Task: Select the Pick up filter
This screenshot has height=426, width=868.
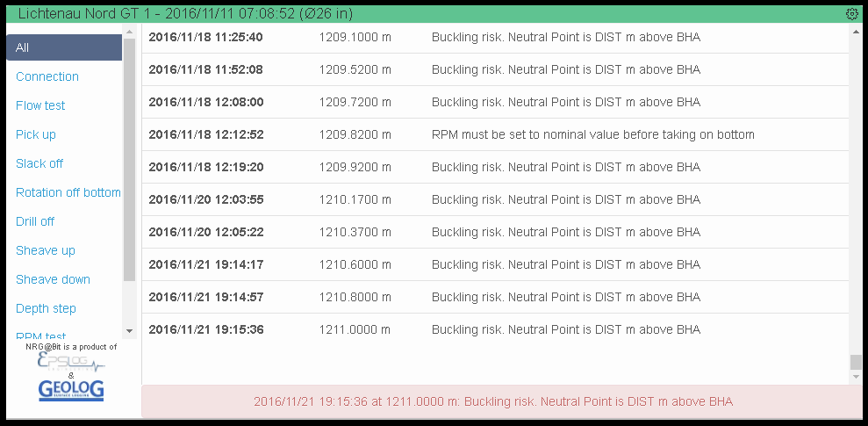Action: pos(36,134)
